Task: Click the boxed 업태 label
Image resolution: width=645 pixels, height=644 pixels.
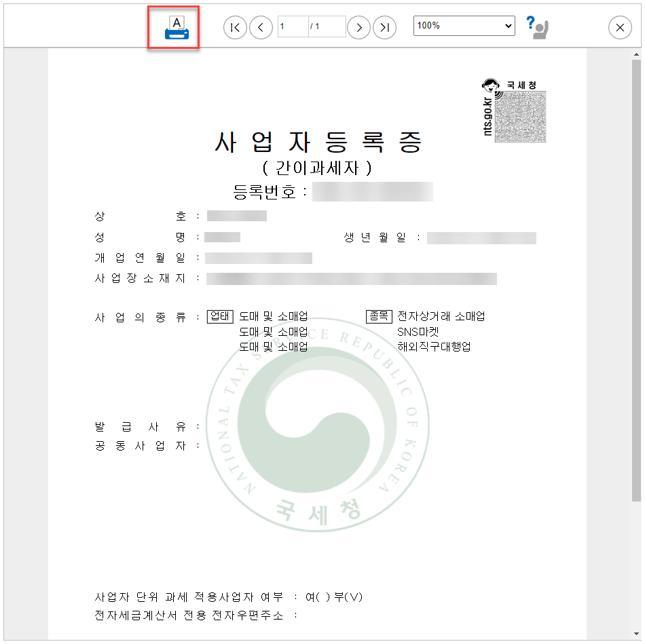Action: click(x=220, y=316)
